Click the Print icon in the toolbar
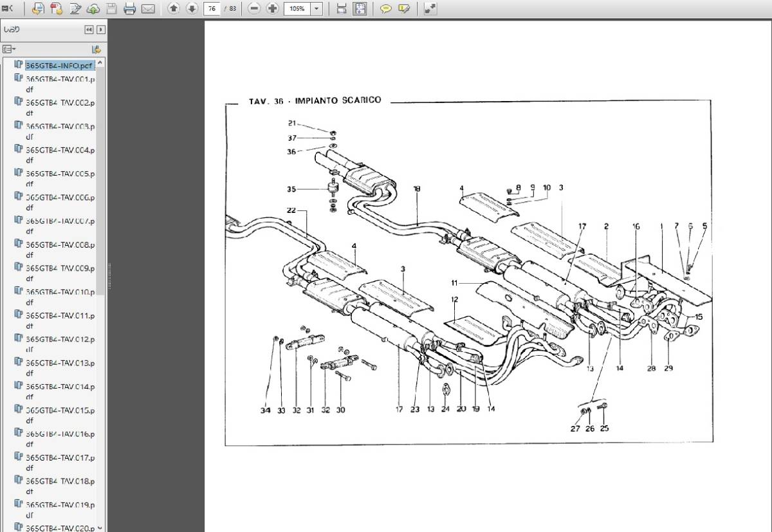 point(130,9)
